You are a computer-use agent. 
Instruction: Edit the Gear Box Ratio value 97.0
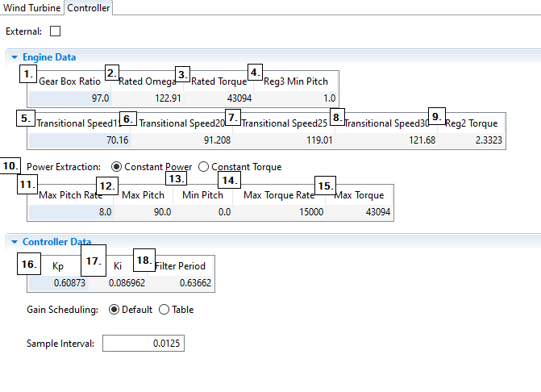coord(69,98)
